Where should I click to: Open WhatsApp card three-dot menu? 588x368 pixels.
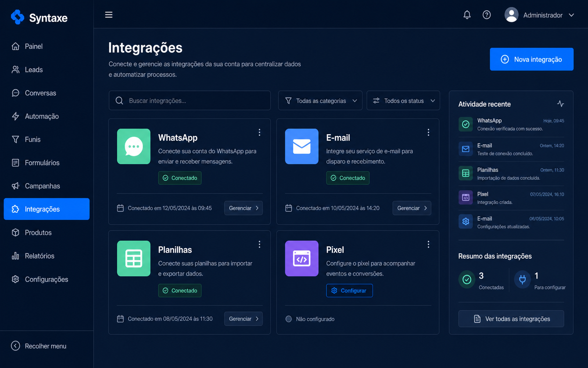(x=259, y=132)
